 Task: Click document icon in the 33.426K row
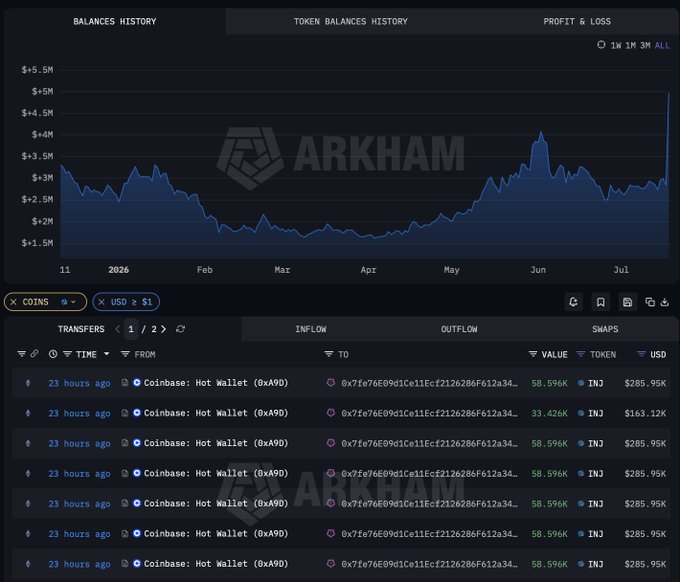pos(125,413)
